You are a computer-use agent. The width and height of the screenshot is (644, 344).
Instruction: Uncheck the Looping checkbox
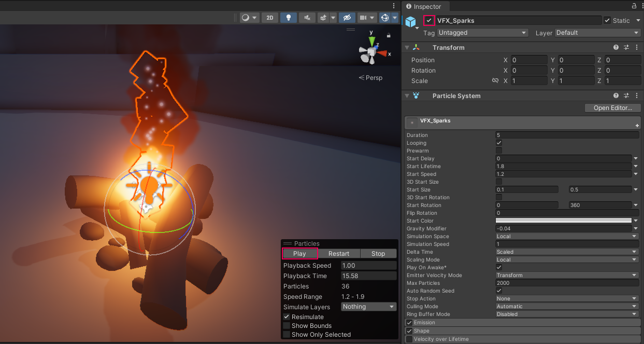499,143
